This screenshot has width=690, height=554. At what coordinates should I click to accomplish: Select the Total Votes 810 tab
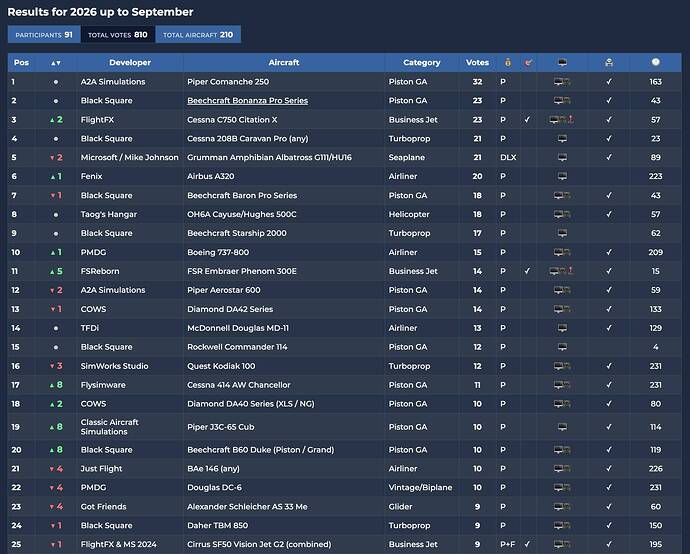(x=118, y=34)
